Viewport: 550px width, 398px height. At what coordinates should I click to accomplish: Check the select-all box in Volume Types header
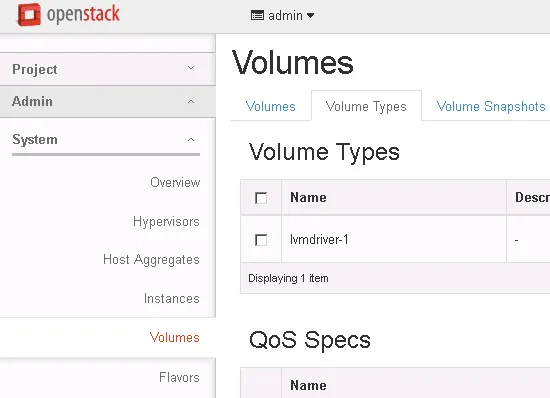pyautogui.click(x=261, y=198)
